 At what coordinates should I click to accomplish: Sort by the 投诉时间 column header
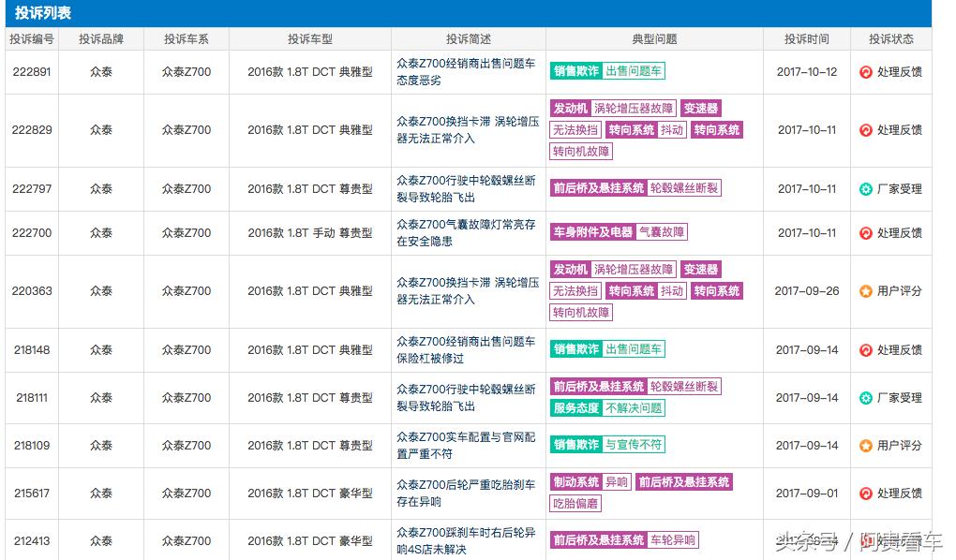tap(806, 38)
